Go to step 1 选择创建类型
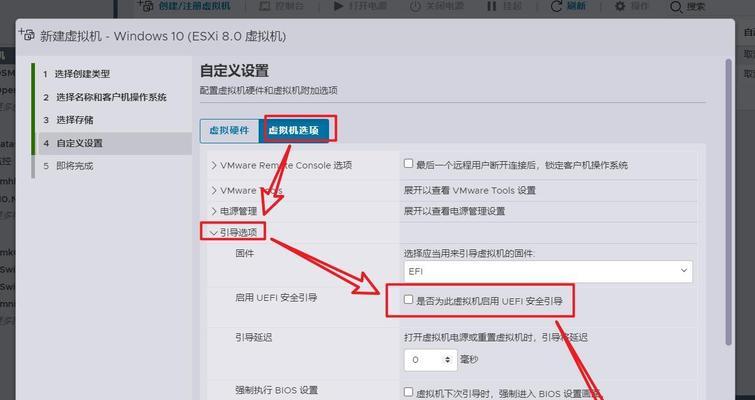 pyautogui.click(x=77, y=74)
